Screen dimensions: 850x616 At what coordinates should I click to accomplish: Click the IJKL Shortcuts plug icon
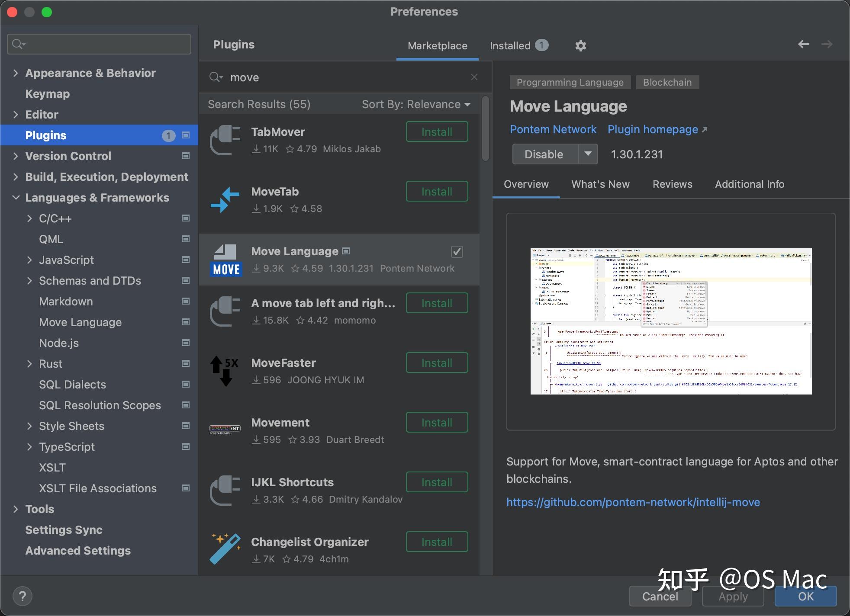click(x=225, y=490)
